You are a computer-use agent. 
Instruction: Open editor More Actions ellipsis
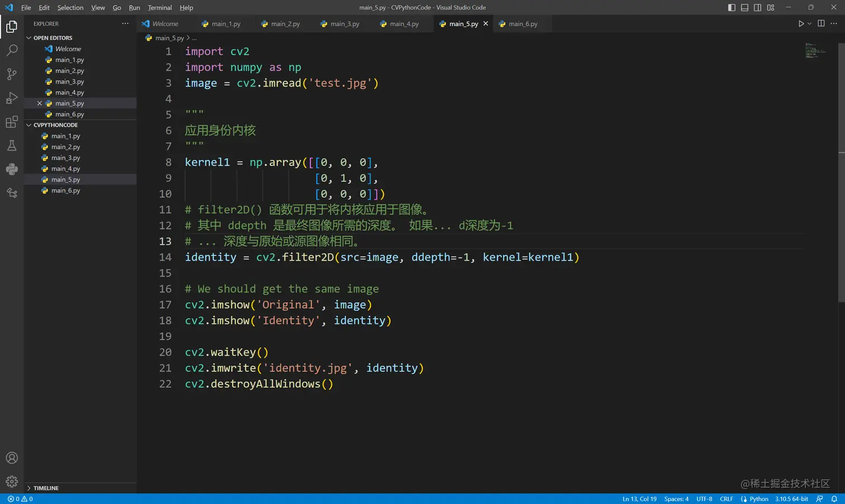pyautogui.click(x=834, y=23)
